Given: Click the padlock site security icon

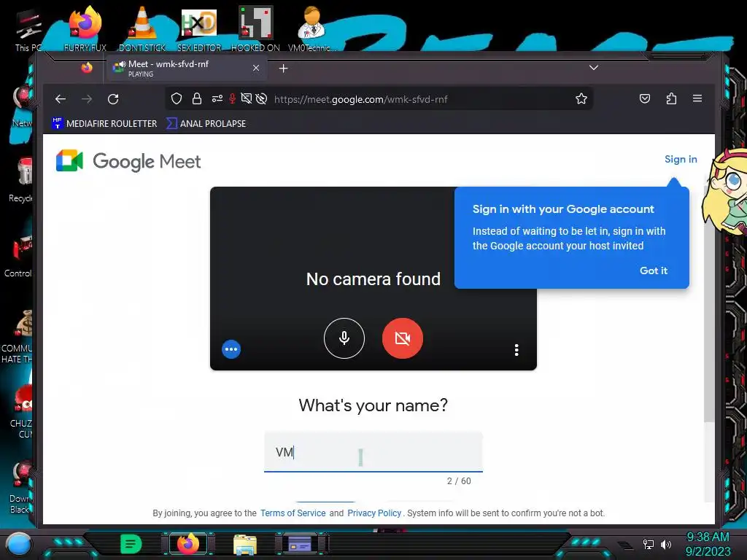Looking at the screenshot, I should tap(197, 98).
